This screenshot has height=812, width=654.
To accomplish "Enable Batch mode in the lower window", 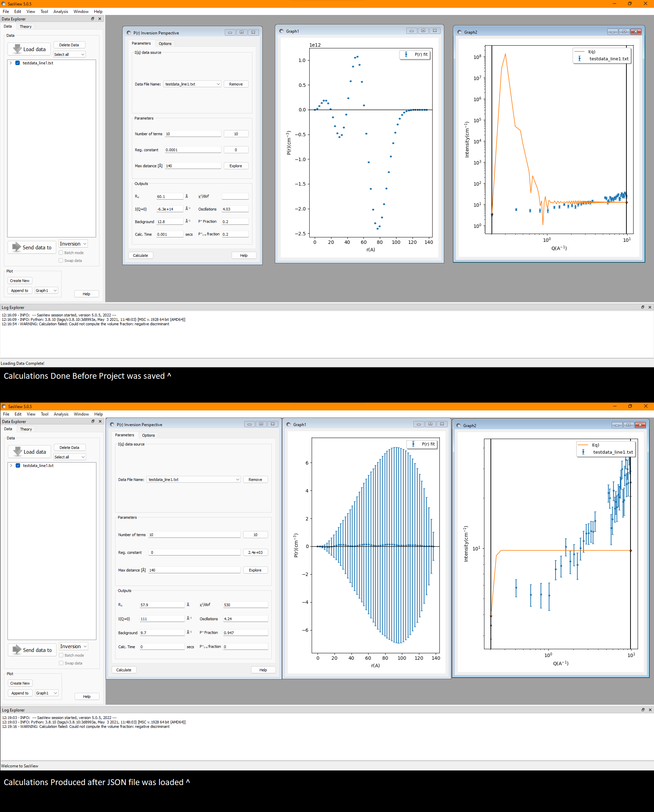I will pos(61,655).
